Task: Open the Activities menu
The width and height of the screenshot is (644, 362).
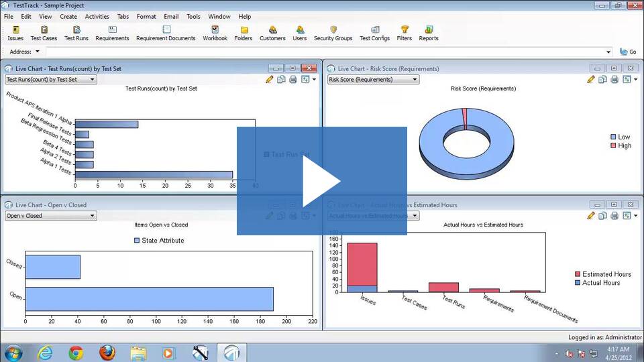Action: pos(97,16)
